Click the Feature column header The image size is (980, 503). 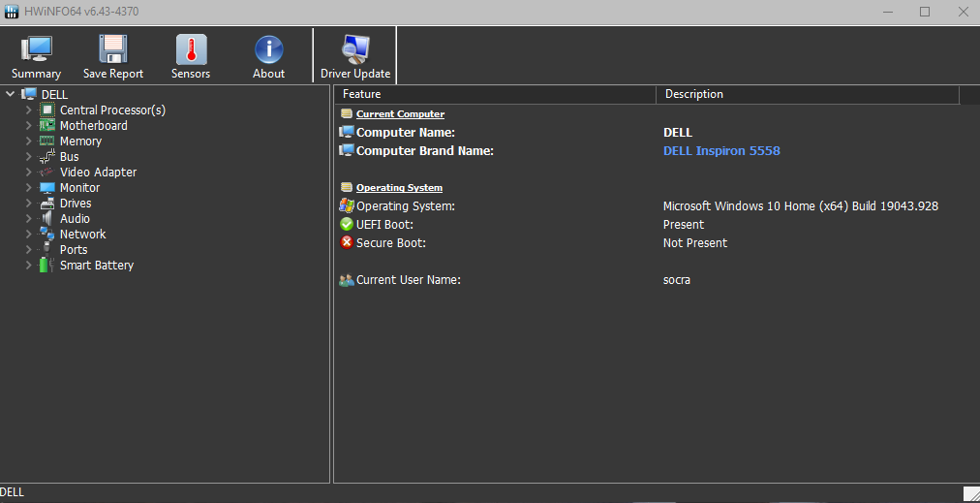click(x=494, y=95)
